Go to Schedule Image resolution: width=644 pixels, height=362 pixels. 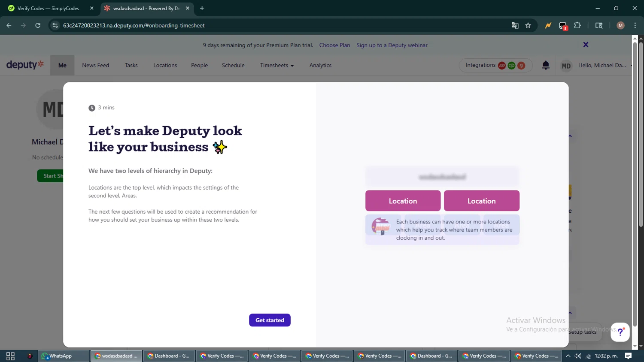[x=233, y=66]
